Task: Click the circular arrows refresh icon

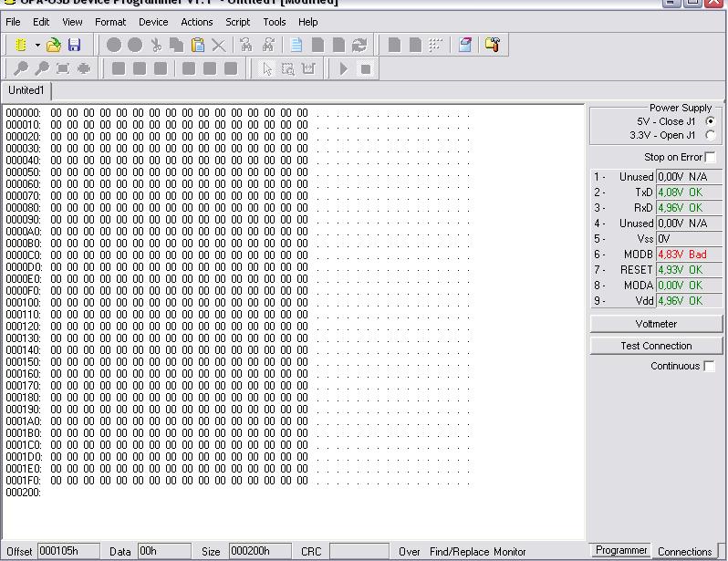Action: point(359,45)
